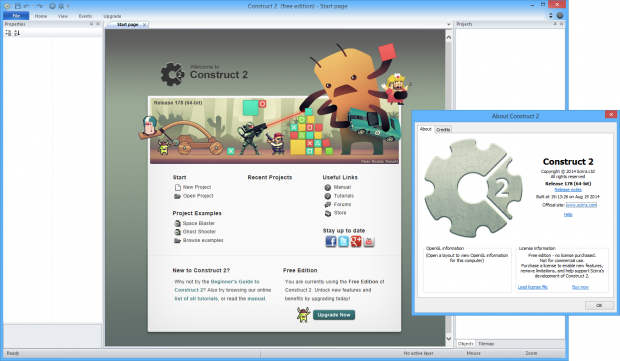This screenshot has height=361, width=620.
Task: Switch to the Objects tab at bottom
Action: tap(465, 344)
